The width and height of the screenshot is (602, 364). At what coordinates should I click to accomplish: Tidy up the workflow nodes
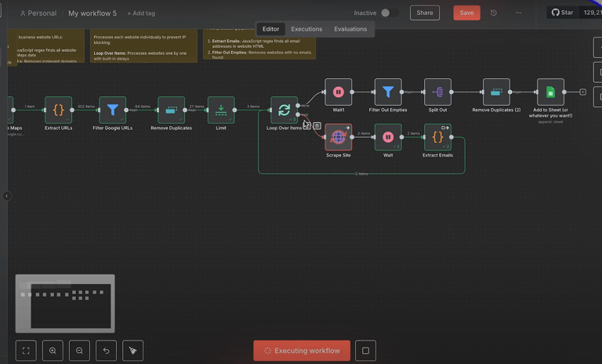[132, 351]
